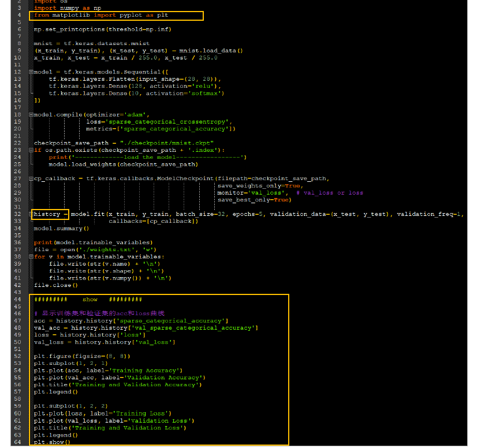The height and width of the screenshot is (448, 481).
Task: Click line number 47 in the gutter
Action: point(17,321)
